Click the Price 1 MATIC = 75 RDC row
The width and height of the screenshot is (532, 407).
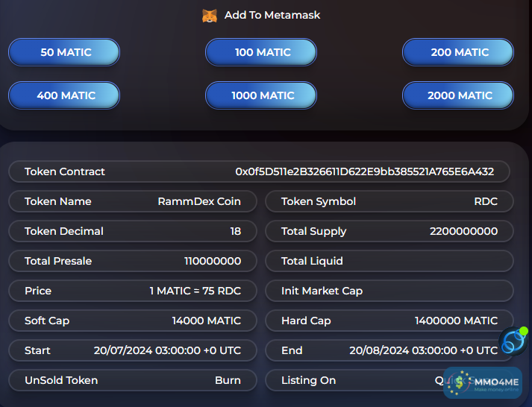(133, 291)
